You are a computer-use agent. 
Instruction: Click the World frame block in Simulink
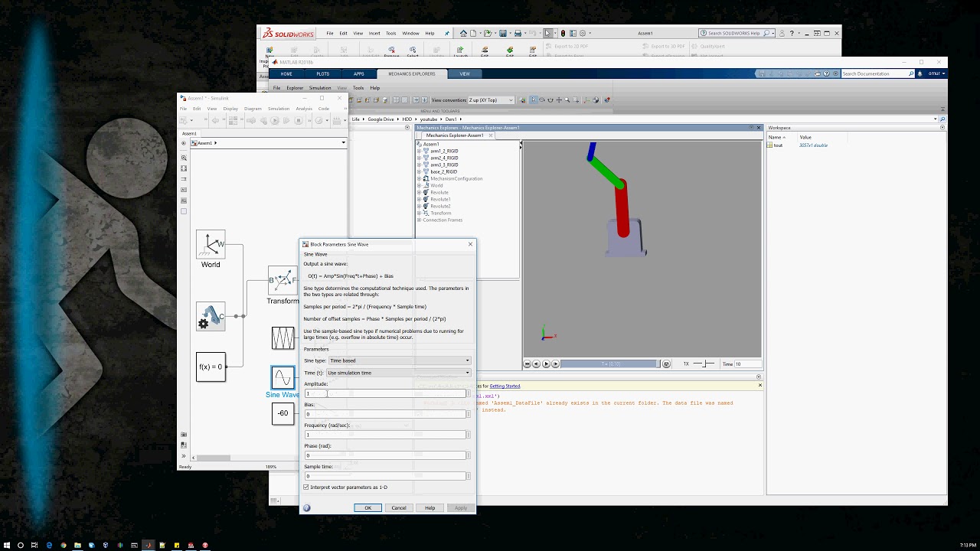pos(211,244)
